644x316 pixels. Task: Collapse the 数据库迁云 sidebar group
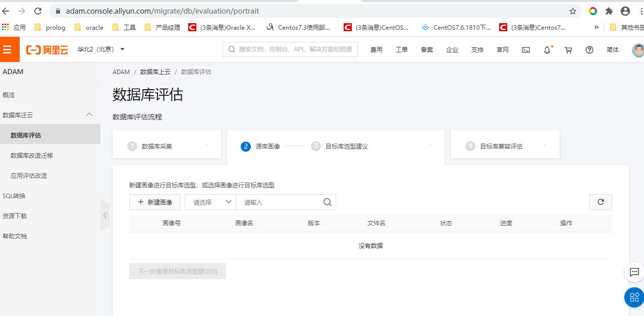89,114
